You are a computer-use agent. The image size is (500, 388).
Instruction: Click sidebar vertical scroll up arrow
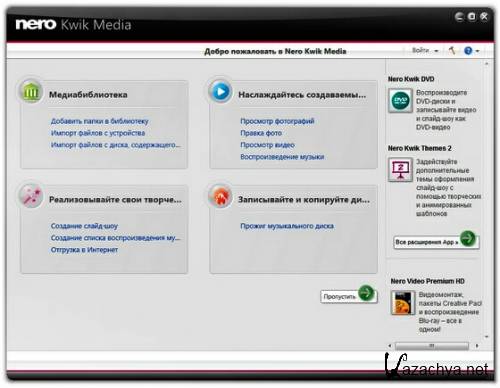point(487,63)
